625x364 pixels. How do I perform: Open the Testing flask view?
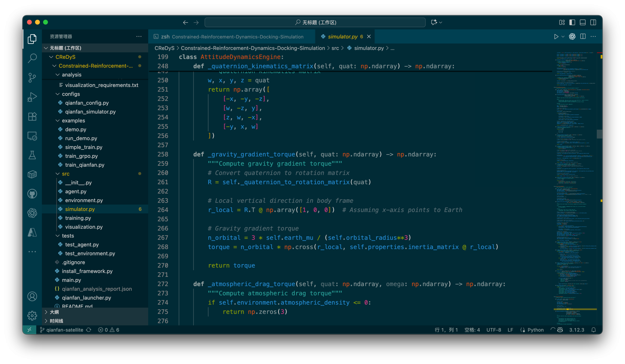pyautogui.click(x=32, y=155)
